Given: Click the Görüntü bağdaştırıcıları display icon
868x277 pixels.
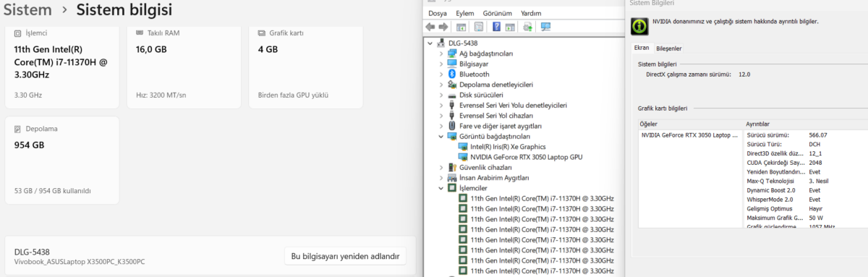Looking at the screenshot, I should pyautogui.click(x=452, y=136).
